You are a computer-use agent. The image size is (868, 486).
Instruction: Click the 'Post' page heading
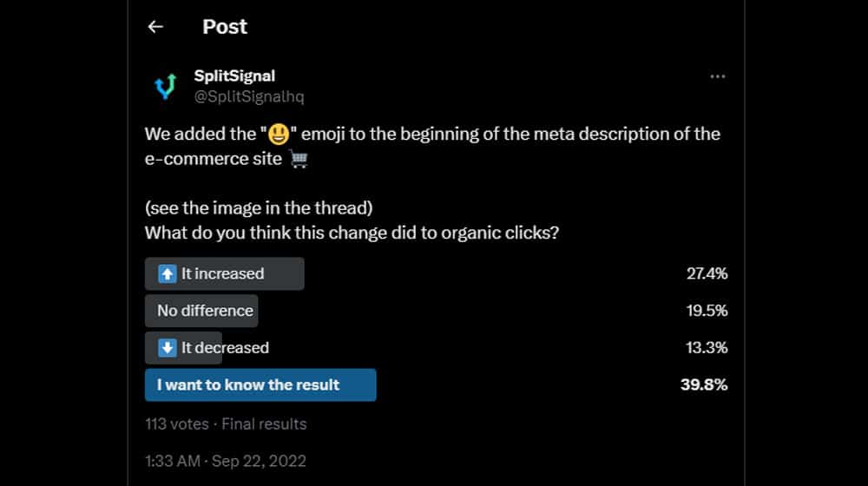[x=224, y=27]
